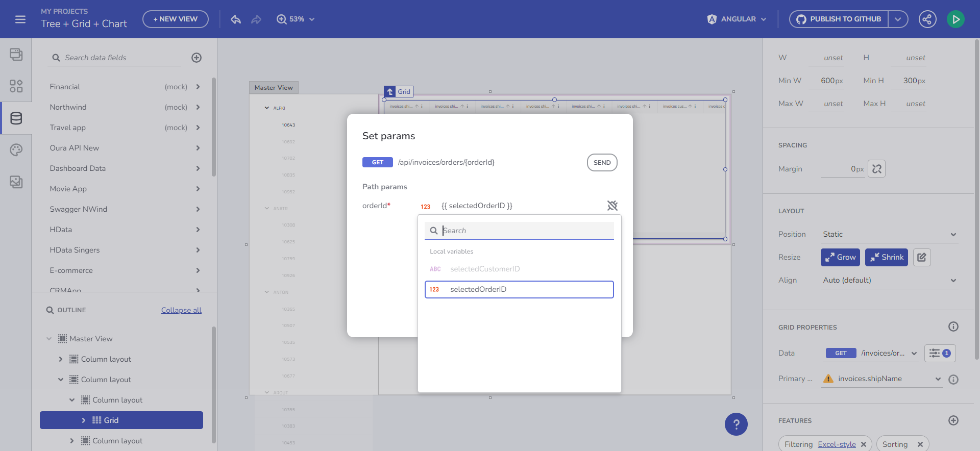
Task: Open the Position Static dropdown
Action: point(889,234)
